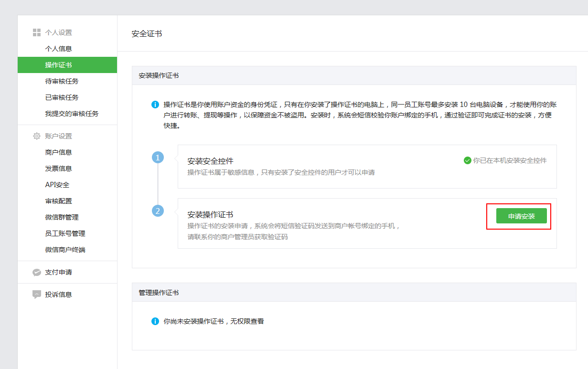Click info icon in 管理操作证书 section
Viewport: 588px width, 369px height.
tap(155, 321)
